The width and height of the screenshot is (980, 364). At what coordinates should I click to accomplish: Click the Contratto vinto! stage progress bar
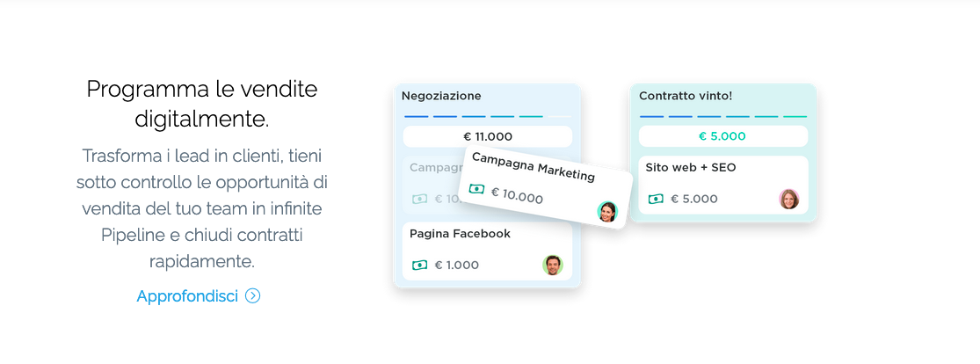pyautogui.click(x=723, y=116)
